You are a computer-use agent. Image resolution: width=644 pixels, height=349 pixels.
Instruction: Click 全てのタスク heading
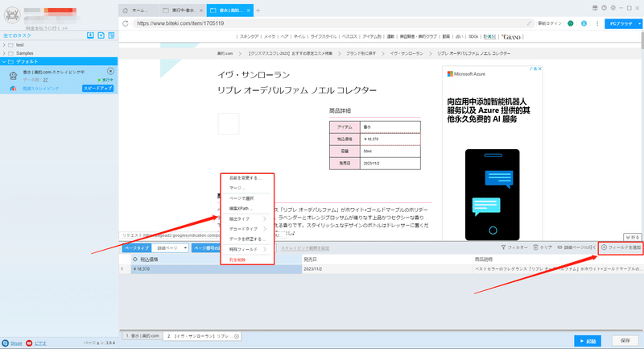click(x=17, y=35)
